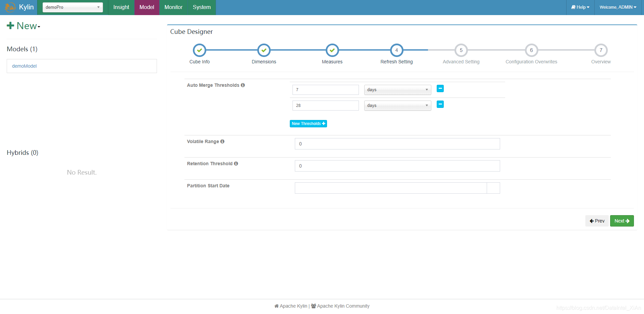Open the demoPro project dropdown
This screenshot has width=644, height=314.
coord(73,7)
